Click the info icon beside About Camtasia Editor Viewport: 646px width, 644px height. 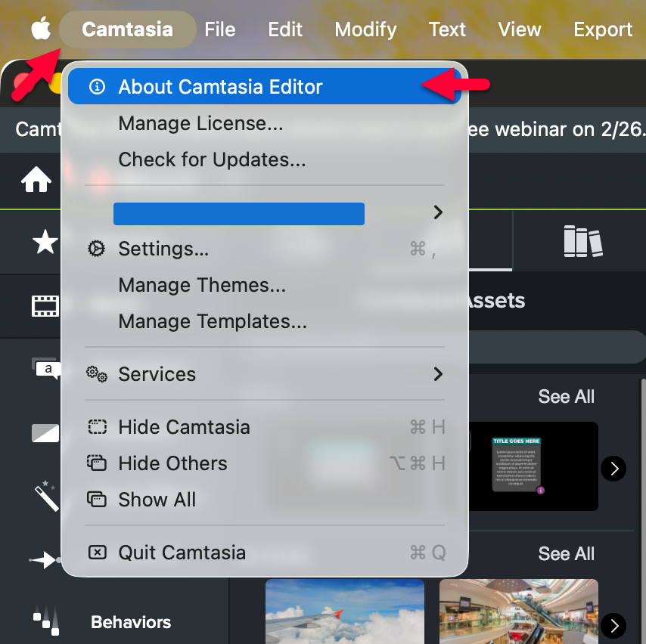click(96, 86)
